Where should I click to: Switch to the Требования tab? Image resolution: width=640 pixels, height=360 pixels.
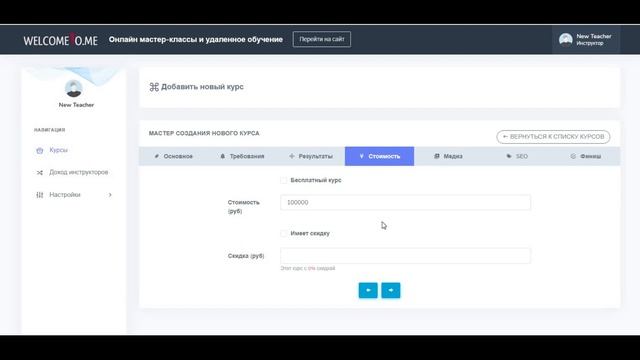[x=242, y=156]
